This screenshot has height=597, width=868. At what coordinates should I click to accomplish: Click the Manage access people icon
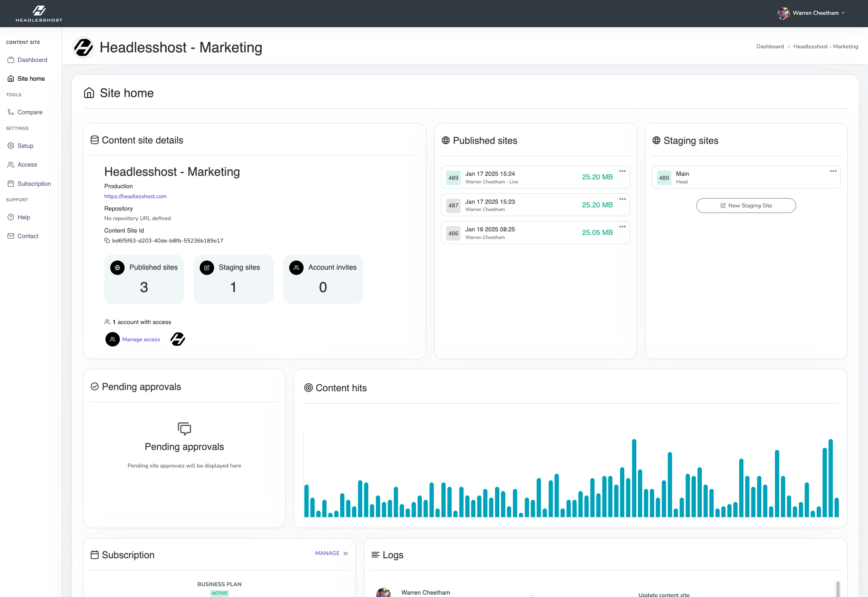[113, 339]
